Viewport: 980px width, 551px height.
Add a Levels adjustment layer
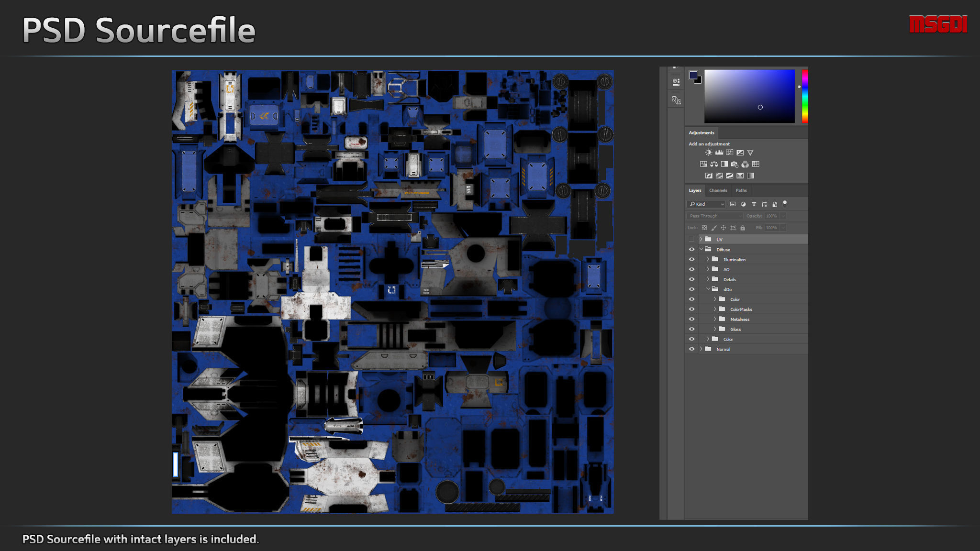tap(719, 153)
